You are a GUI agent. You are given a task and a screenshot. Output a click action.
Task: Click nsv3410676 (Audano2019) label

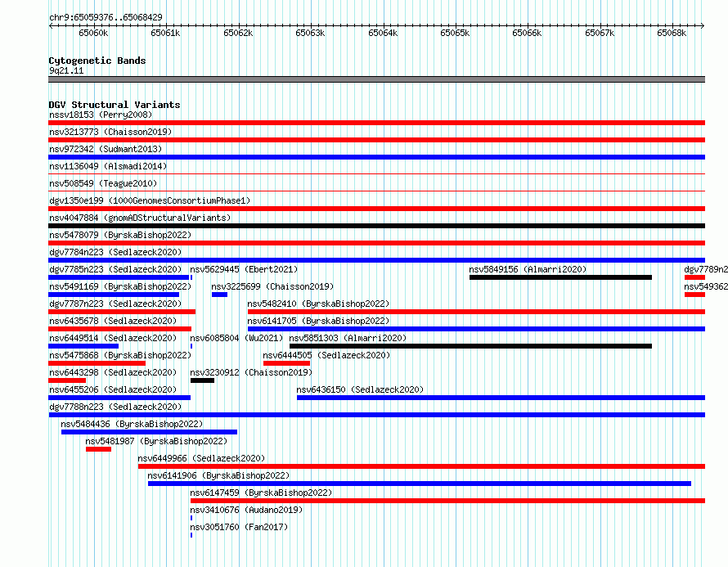246,510
